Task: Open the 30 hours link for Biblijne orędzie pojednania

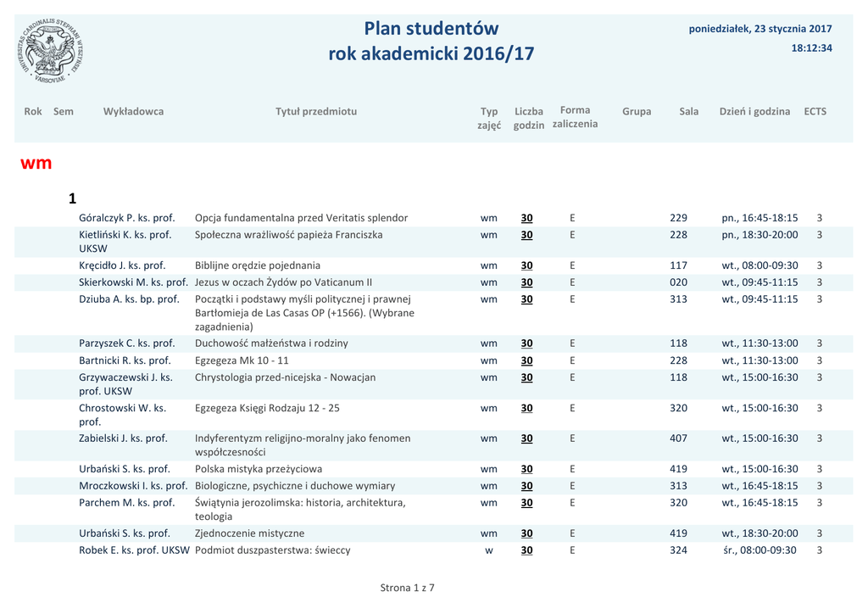Action: [x=526, y=265]
